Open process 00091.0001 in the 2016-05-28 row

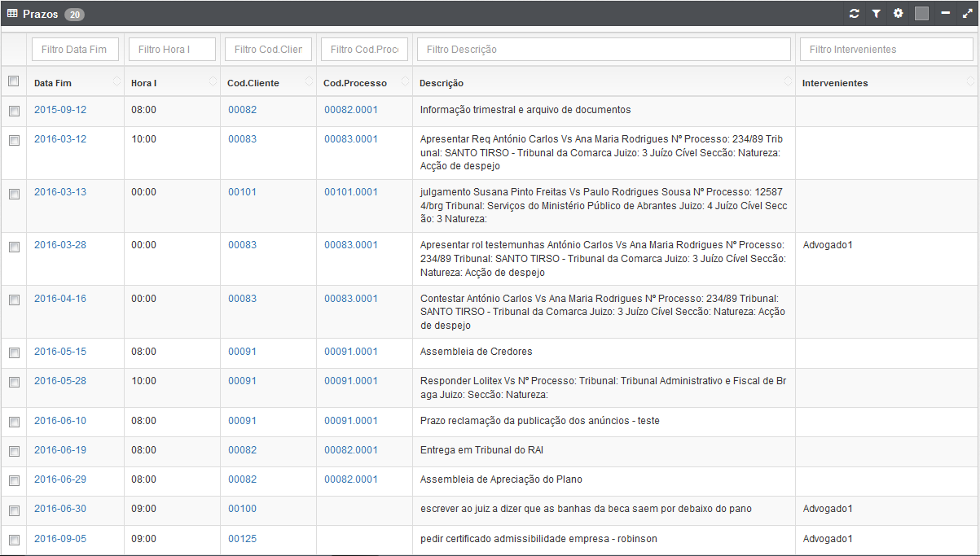tap(351, 381)
